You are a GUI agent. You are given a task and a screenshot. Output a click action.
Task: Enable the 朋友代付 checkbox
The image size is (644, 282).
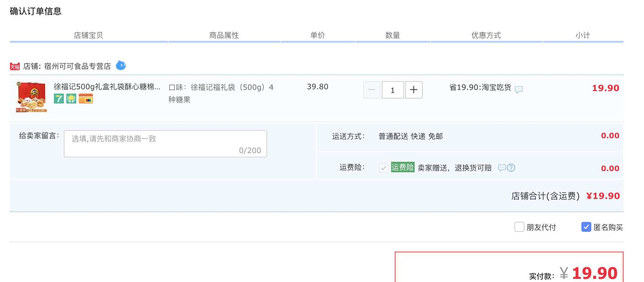[x=519, y=227]
